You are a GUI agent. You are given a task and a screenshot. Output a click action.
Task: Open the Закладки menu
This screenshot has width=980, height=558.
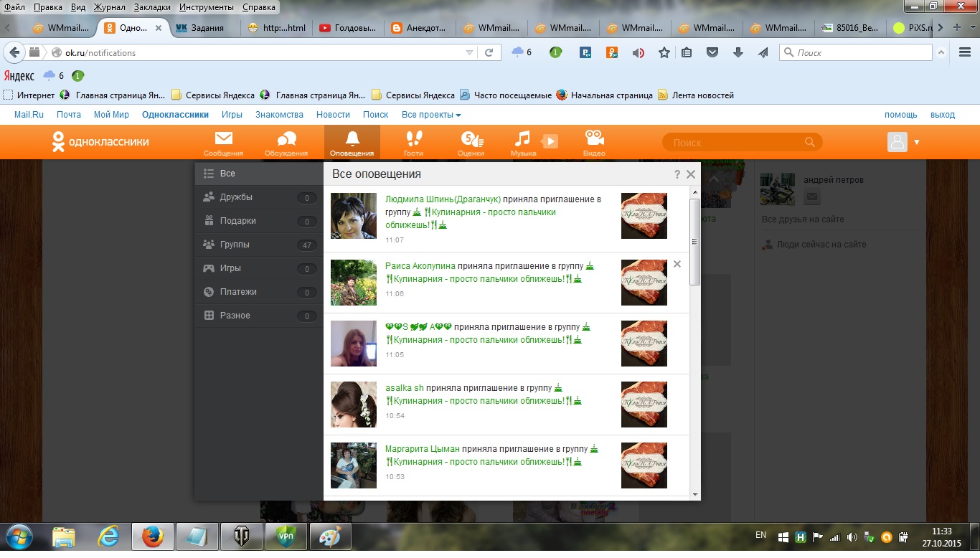tap(151, 6)
